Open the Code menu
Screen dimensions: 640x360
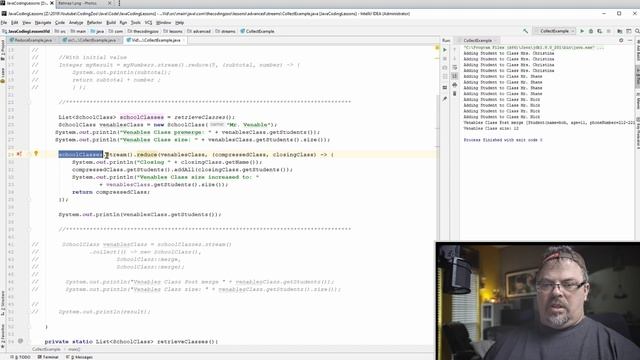(60, 23)
